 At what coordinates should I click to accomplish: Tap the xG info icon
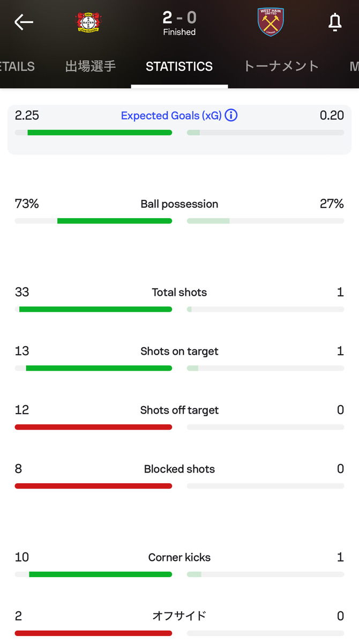point(231,115)
